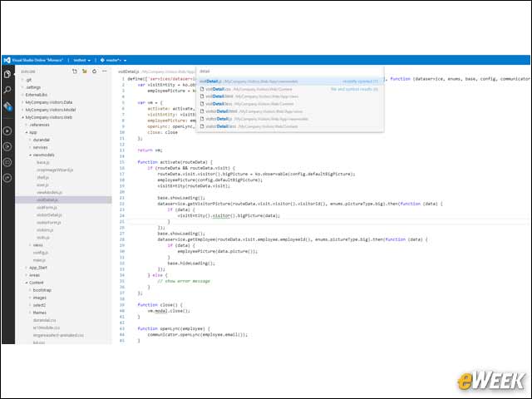Open the testtest project dropdown in header
This screenshot has width=532, height=399.
[81, 60]
